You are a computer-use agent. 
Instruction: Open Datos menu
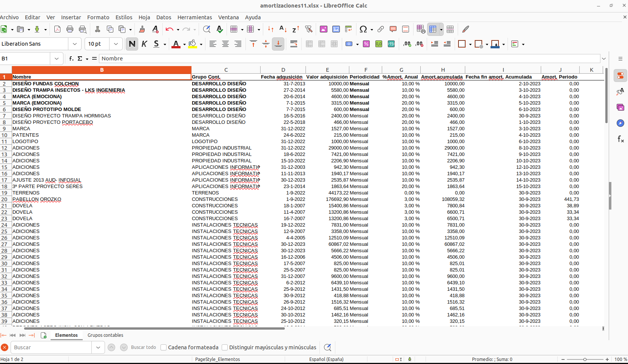(164, 17)
